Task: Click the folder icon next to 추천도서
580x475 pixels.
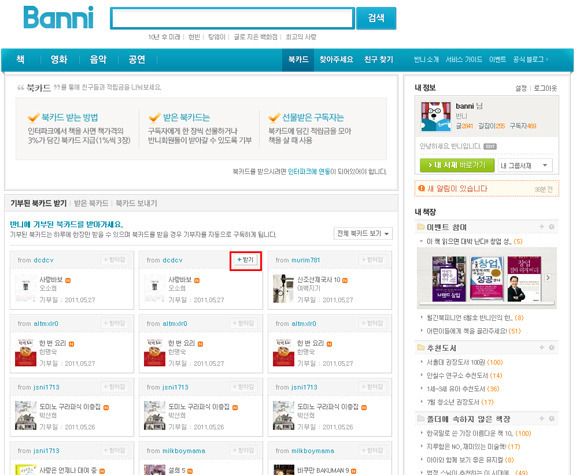Action: tap(421, 347)
